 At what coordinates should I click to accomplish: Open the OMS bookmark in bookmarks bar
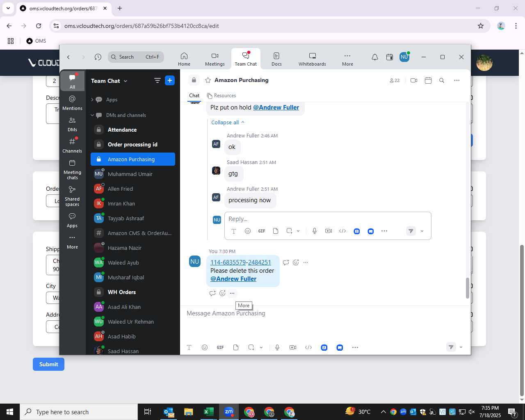(36, 41)
